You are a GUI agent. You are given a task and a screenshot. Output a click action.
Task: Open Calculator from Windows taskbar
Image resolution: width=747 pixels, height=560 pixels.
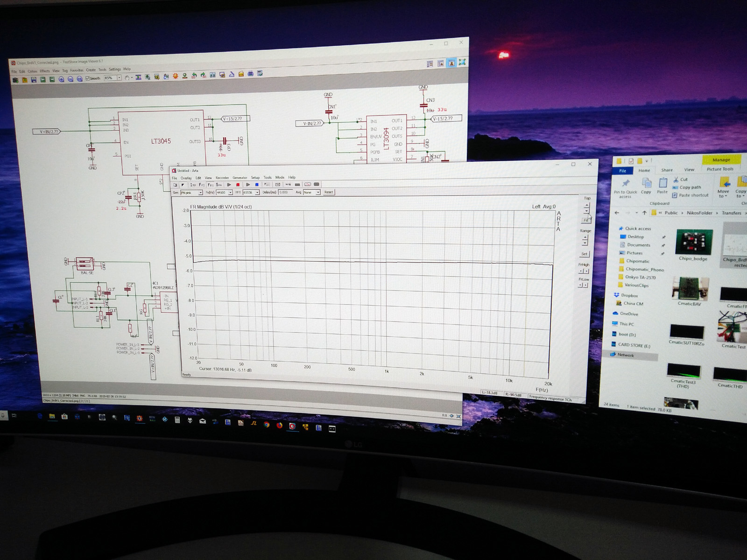click(177, 420)
